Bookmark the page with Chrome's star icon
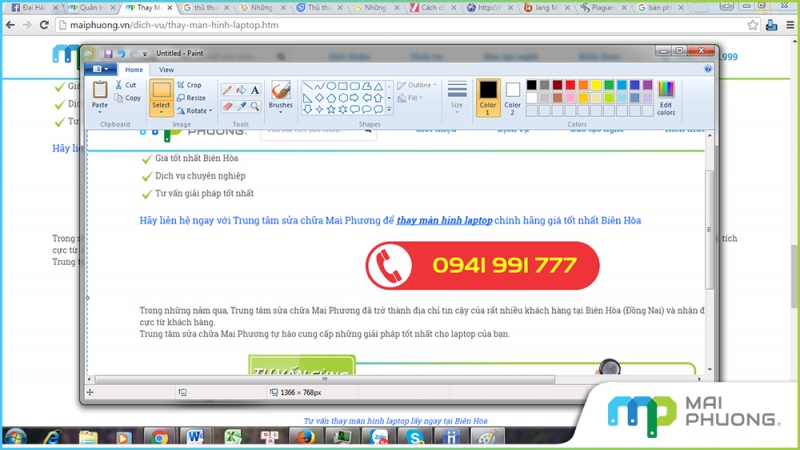 753,25
